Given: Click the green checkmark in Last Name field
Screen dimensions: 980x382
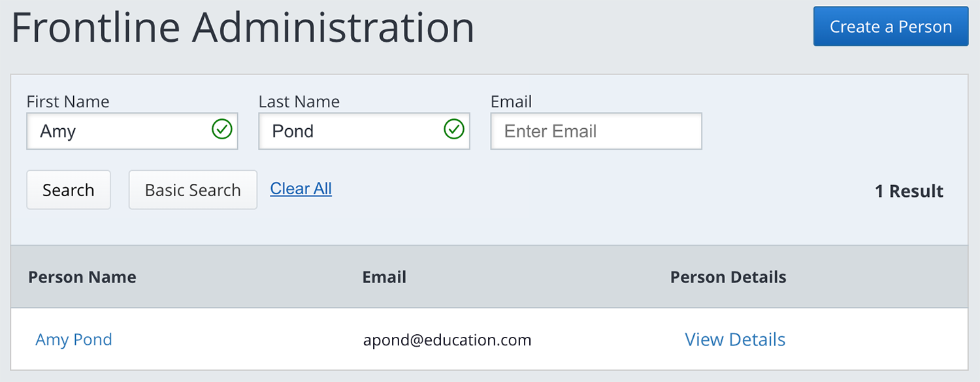Looking at the screenshot, I should [454, 130].
